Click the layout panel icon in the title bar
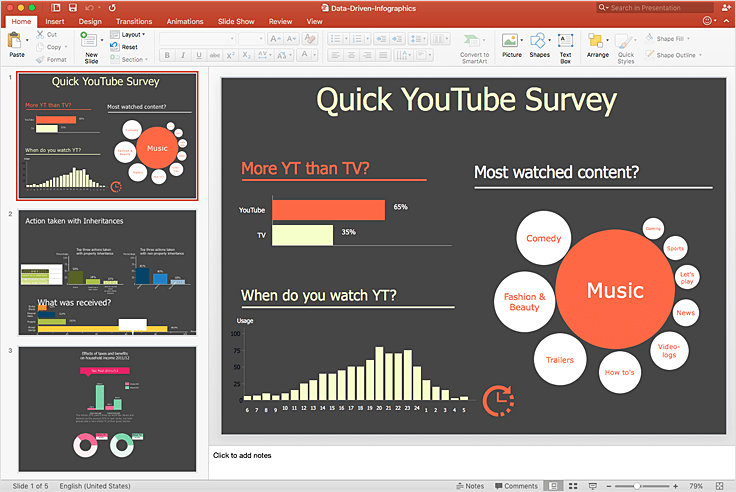This screenshot has height=492, width=736. 56,8
